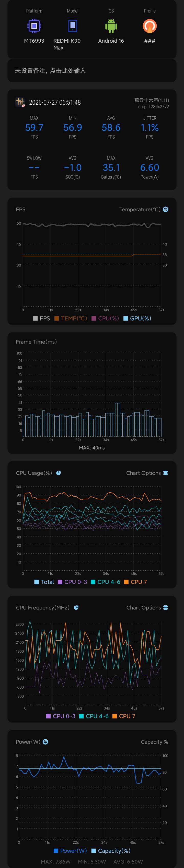
Task: Toggle the CPU 7 series in the CPU Frequency legend
Action: click(124, 716)
